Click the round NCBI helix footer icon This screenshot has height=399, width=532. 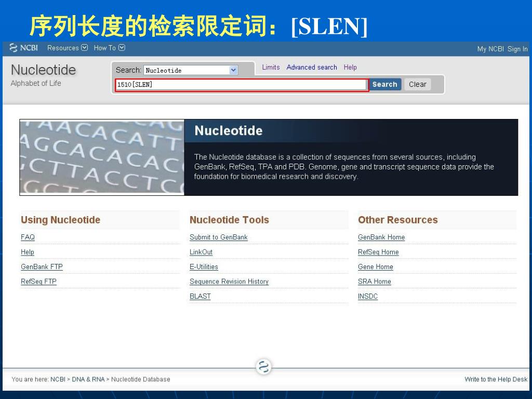263,367
